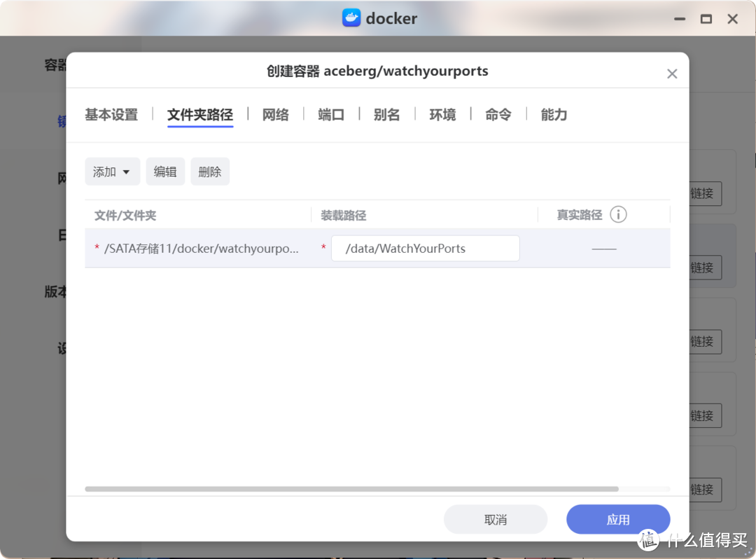The width and height of the screenshot is (756, 559).
Task: Expand the 添加 dropdown menu
Action: click(x=112, y=171)
